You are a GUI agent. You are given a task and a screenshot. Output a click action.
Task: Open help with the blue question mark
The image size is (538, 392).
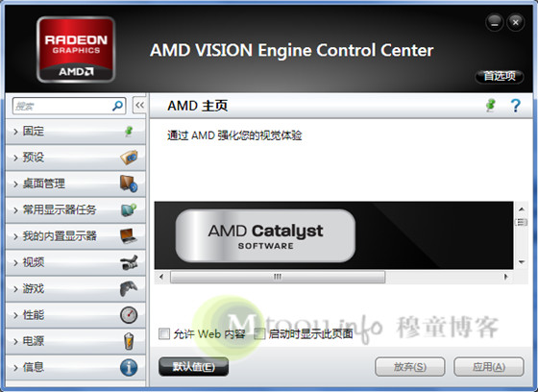(x=515, y=106)
